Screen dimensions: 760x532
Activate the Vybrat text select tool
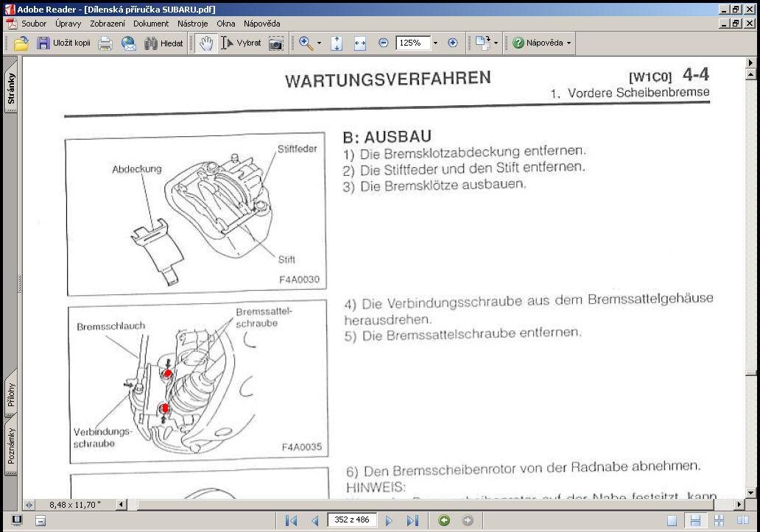241,43
